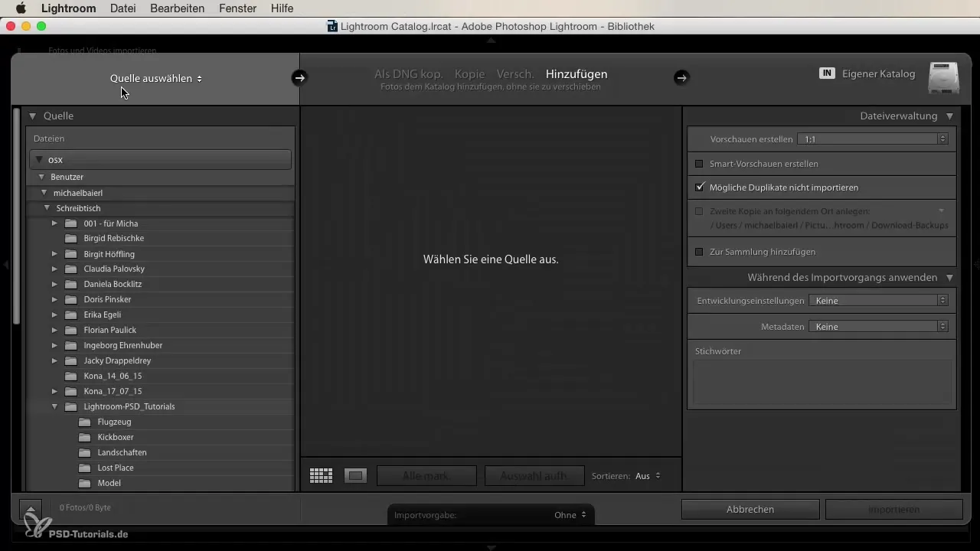This screenshot has width=980, height=551.
Task: Open the Entwicklungseinstellungen dropdown
Action: [879, 301]
